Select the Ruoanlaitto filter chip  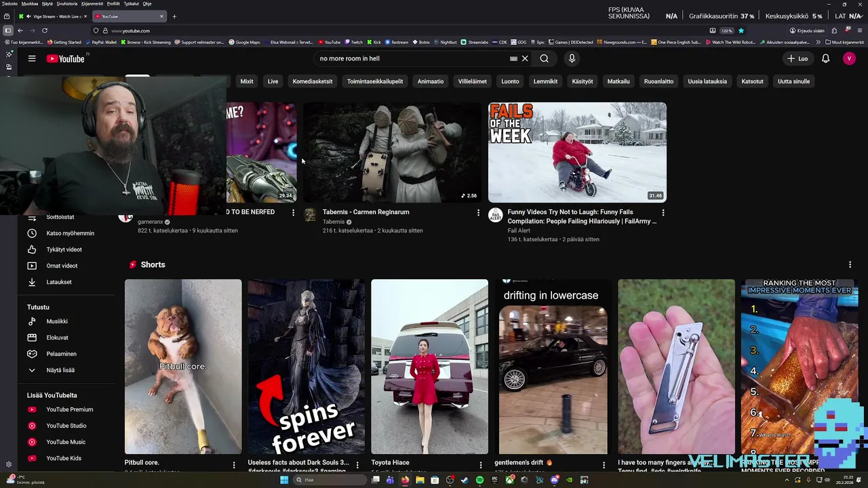point(658,81)
